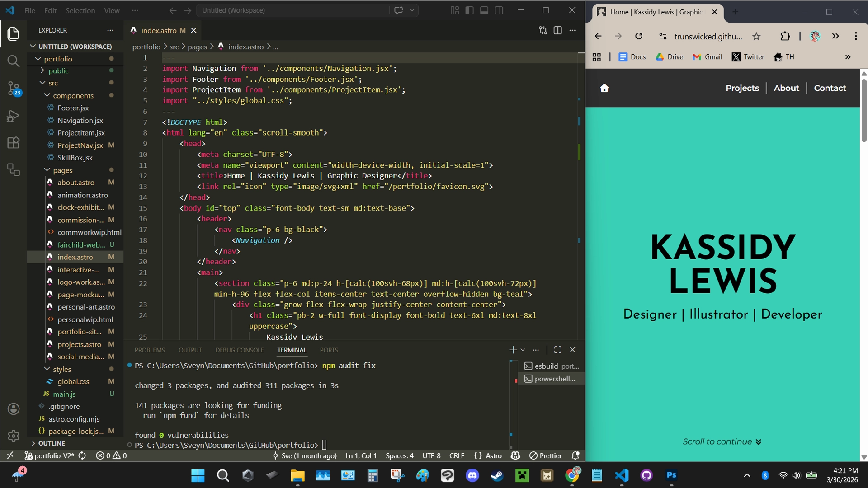
Task: Bookmark the current page with the star icon
Action: (x=756, y=36)
